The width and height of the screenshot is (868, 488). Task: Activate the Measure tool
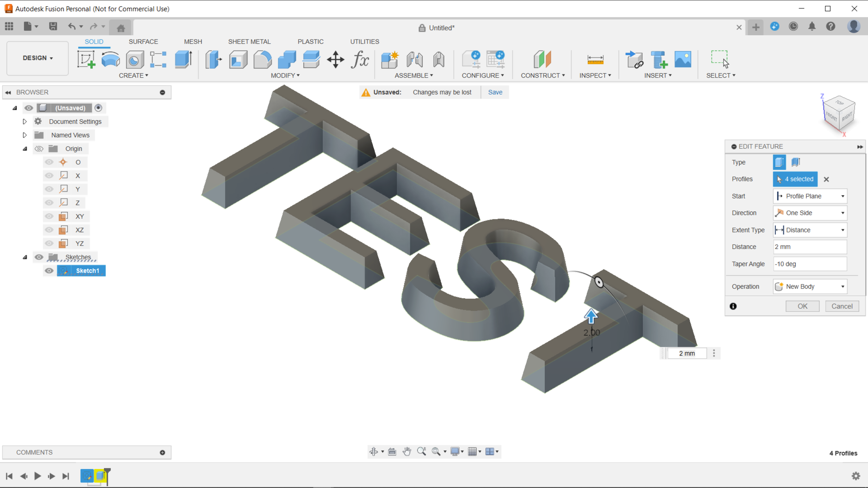coord(595,60)
